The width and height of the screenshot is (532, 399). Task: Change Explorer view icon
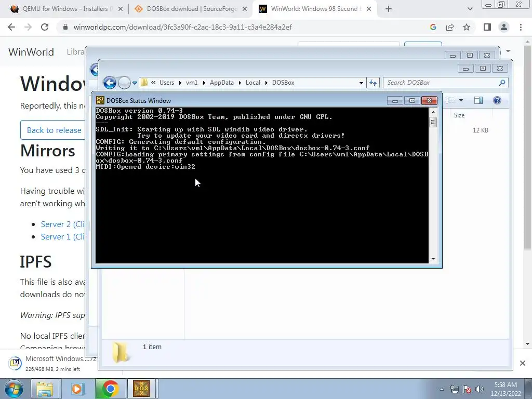[450, 100]
